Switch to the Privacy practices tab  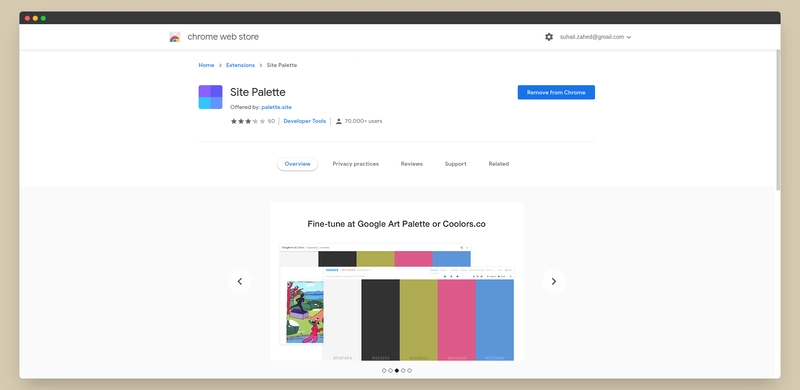tap(356, 164)
